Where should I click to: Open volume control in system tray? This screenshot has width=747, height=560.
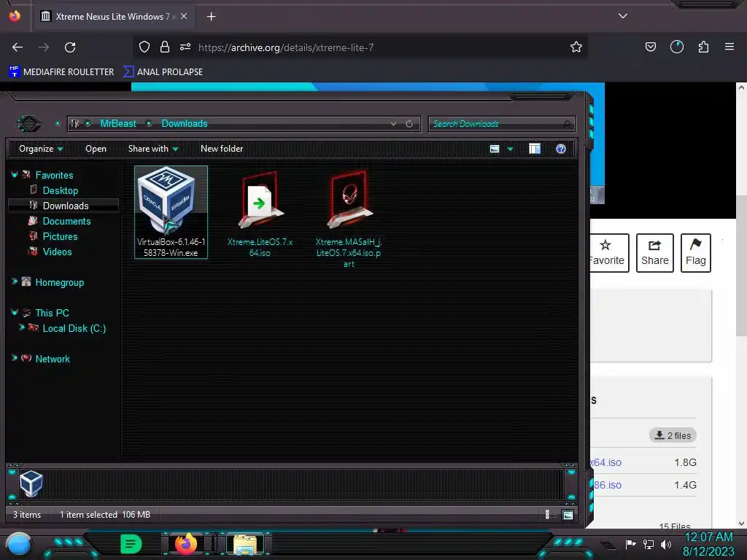[x=665, y=544]
